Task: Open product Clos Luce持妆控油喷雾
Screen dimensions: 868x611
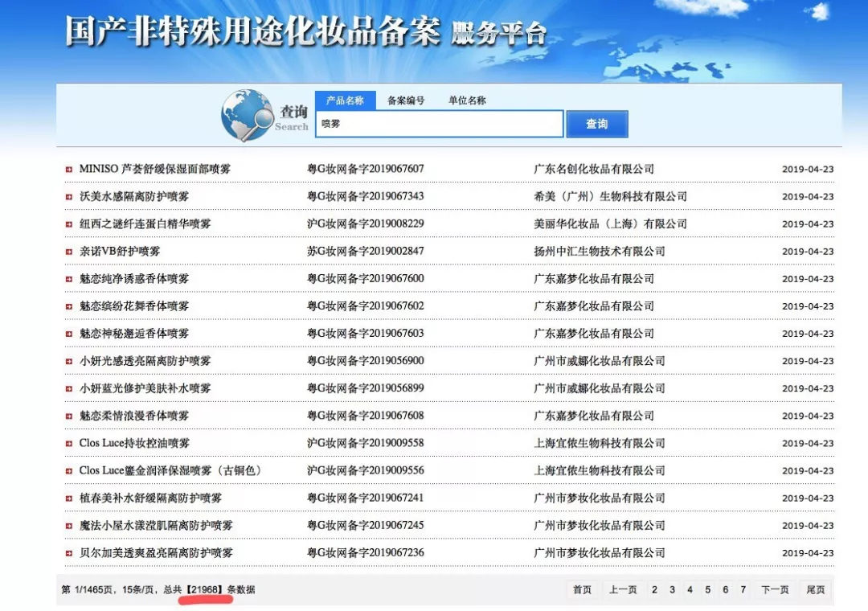Action: [x=134, y=443]
